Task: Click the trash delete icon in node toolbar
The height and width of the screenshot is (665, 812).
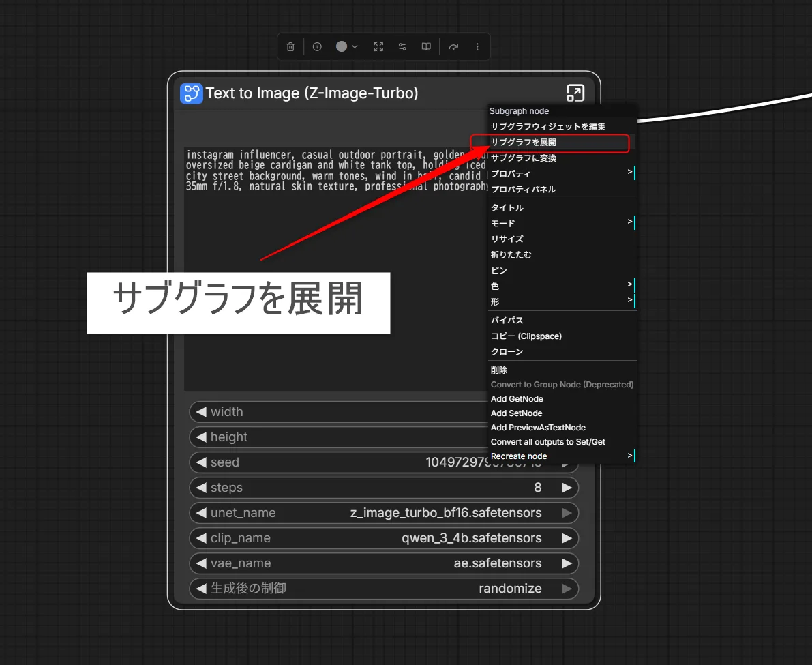Action: [290, 46]
